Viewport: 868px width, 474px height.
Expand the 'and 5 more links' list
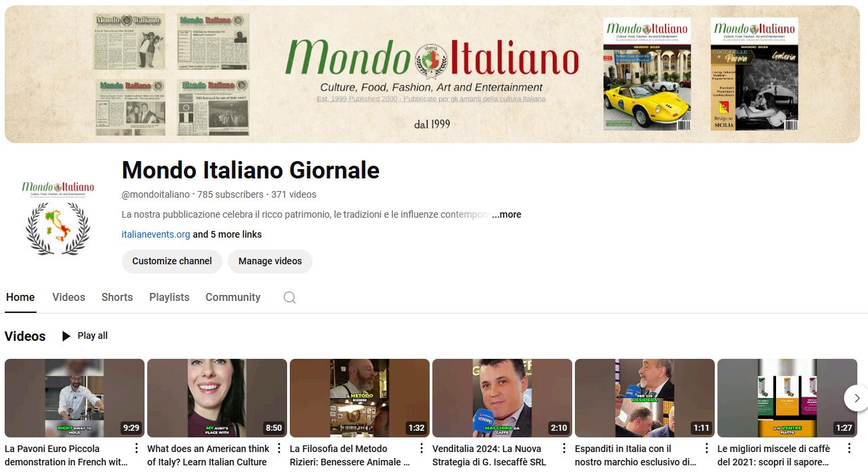tap(227, 234)
